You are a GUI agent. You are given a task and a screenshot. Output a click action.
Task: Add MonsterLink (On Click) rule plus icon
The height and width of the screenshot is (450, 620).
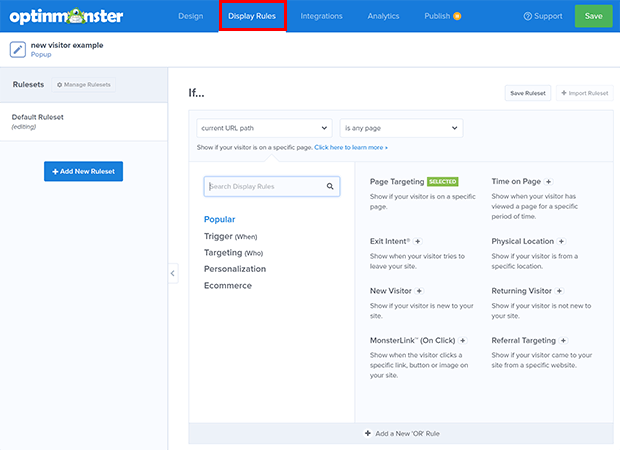click(462, 340)
